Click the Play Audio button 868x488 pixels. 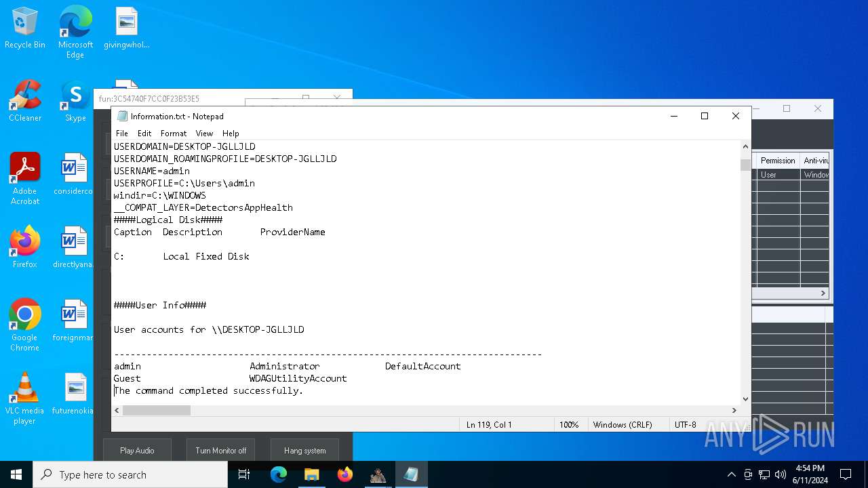tap(137, 450)
